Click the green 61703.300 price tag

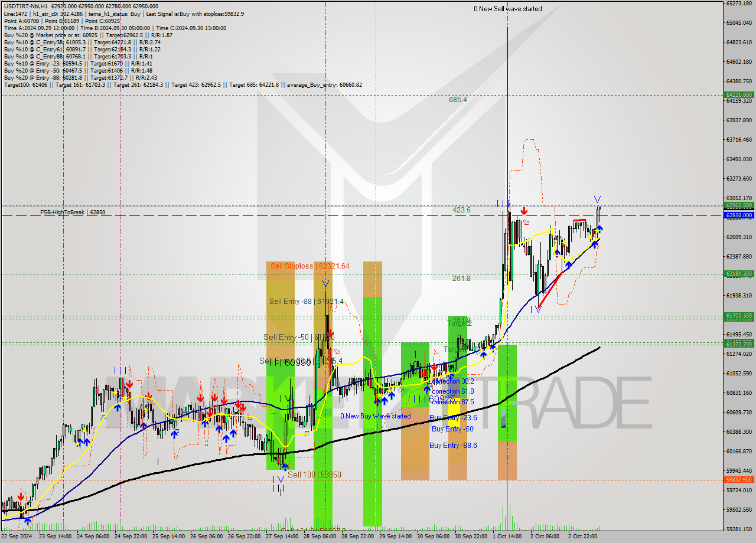click(x=738, y=316)
